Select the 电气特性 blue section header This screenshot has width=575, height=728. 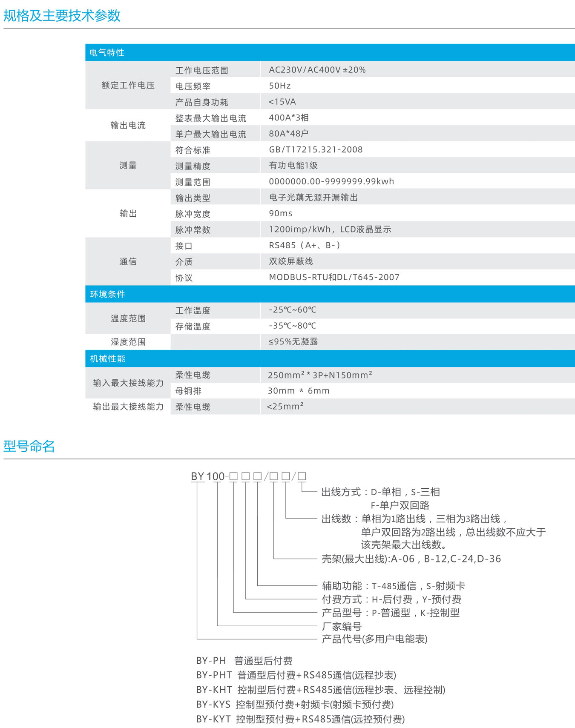pos(107,53)
